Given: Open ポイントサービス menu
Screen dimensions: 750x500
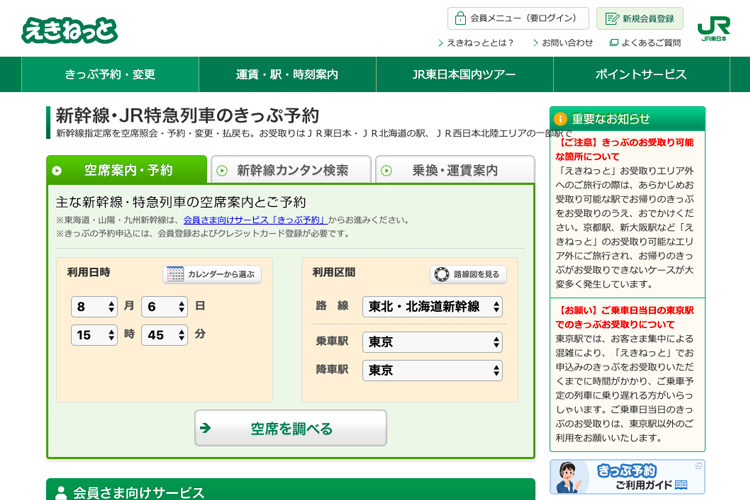Looking at the screenshot, I should (x=641, y=74).
